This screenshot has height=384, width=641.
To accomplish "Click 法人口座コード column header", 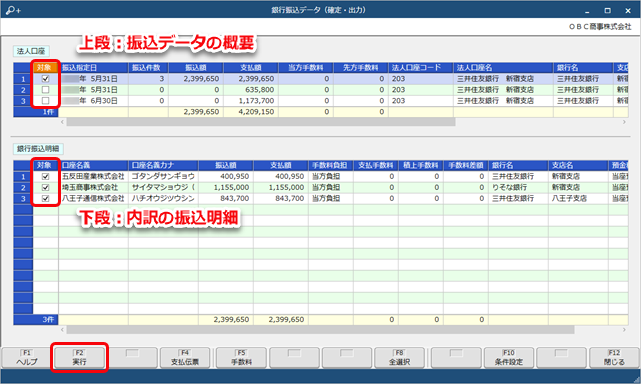I will (421, 67).
